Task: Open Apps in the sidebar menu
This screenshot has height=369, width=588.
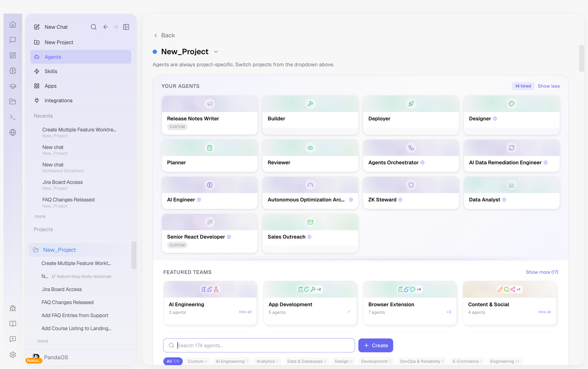Action: pyautogui.click(x=81, y=86)
